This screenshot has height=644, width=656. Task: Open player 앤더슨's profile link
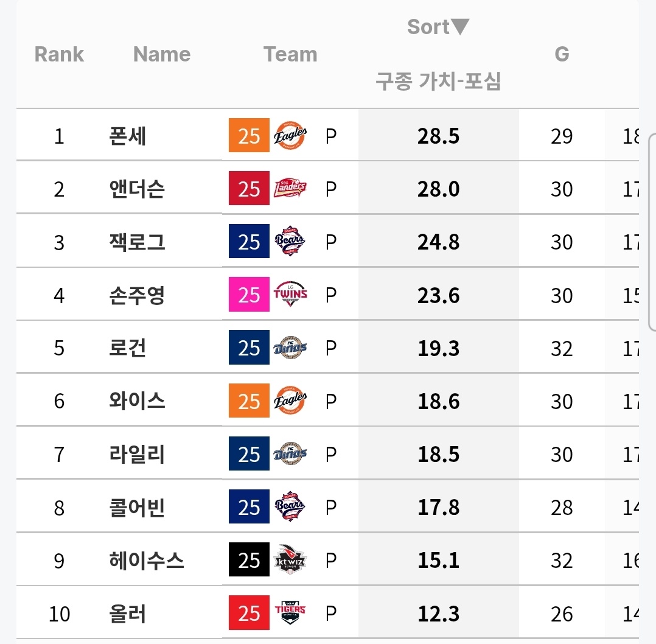[137, 189]
